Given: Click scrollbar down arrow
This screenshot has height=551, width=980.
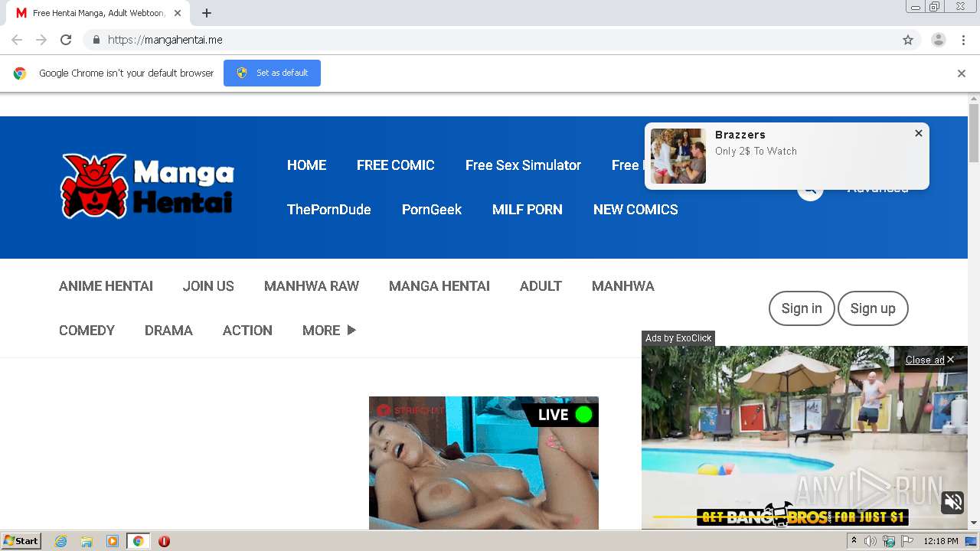Looking at the screenshot, I should click(974, 523).
